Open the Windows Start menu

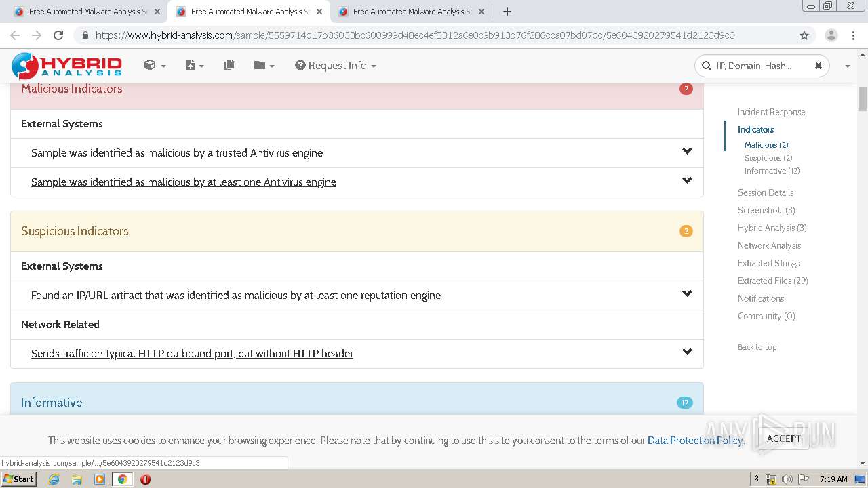point(18,479)
